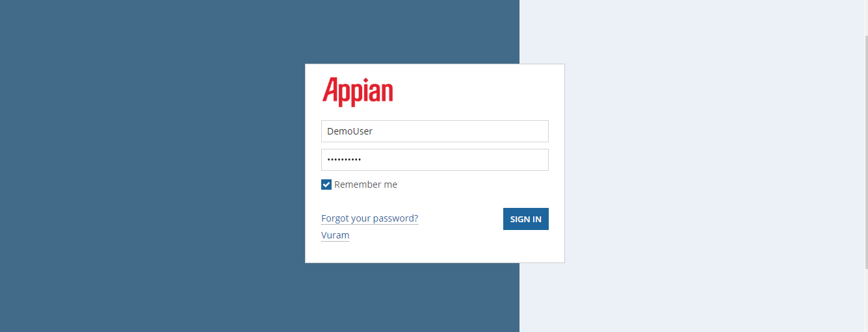This screenshot has height=332, width=868.
Task: Uncheck the Remember me checkbox
Action: pyautogui.click(x=326, y=185)
